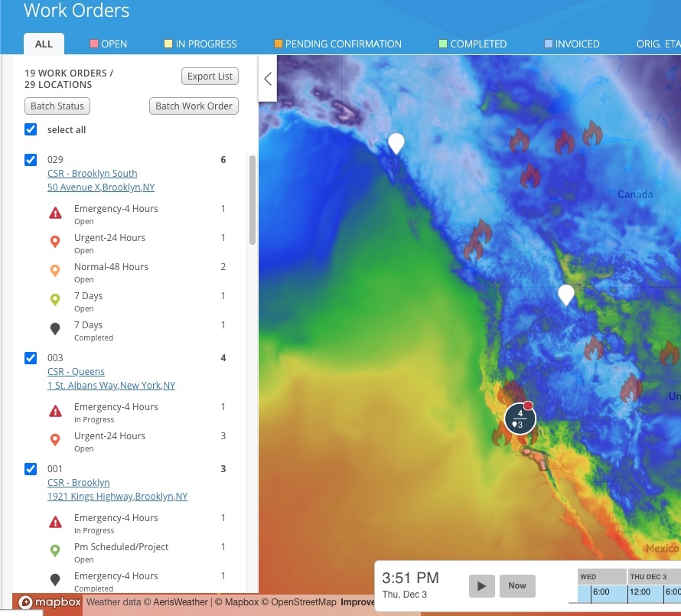Open the Batch Work Order menu
This screenshot has width=681, height=616.
pyautogui.click(x=194, y=106)
